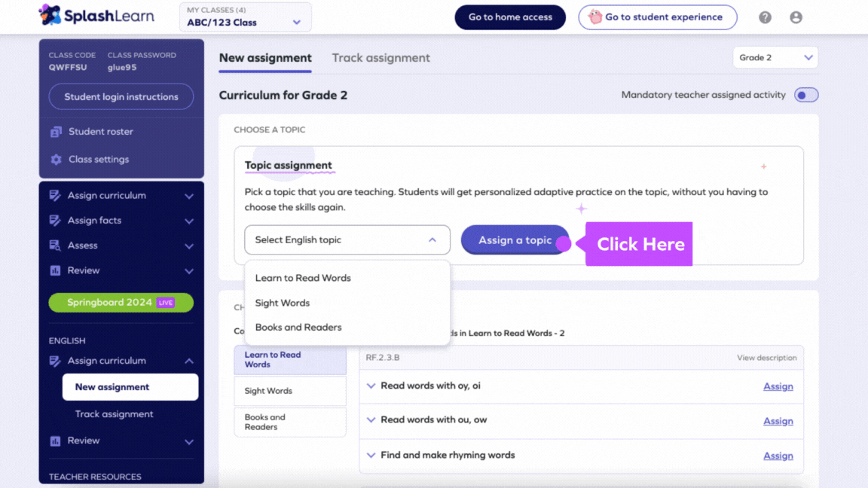Click the Go to student experience button

pos(657,17)
